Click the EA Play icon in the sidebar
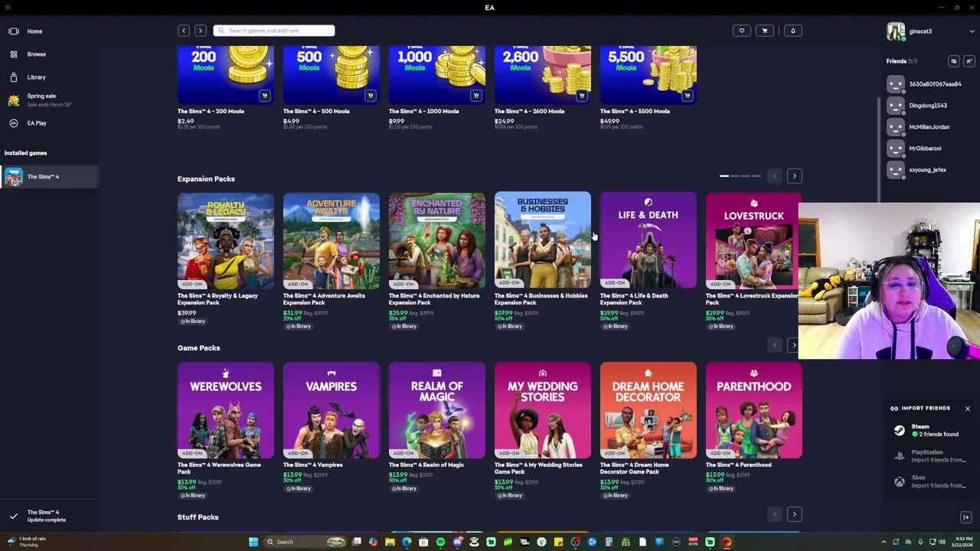This screenshot has height=551, width=980. [13, 123]
